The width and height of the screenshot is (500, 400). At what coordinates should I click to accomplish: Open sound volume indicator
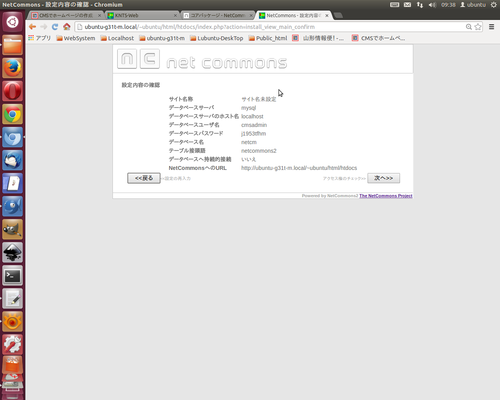(432, 5)
